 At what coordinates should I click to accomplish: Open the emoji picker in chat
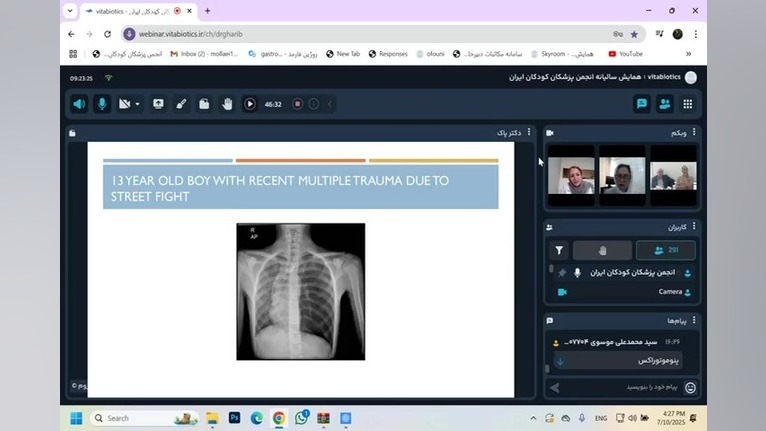(x=689, y=387)
